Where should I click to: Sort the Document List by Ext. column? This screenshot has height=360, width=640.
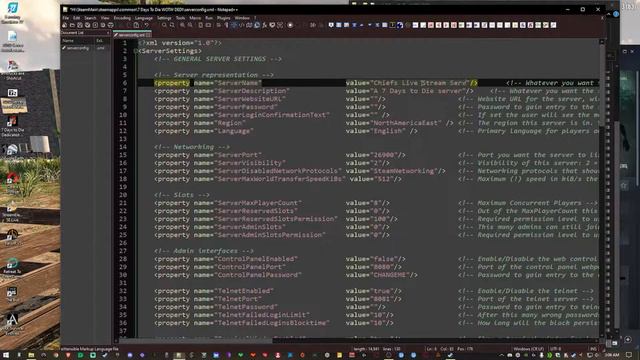pyautogui.click(x=102, y=40)
